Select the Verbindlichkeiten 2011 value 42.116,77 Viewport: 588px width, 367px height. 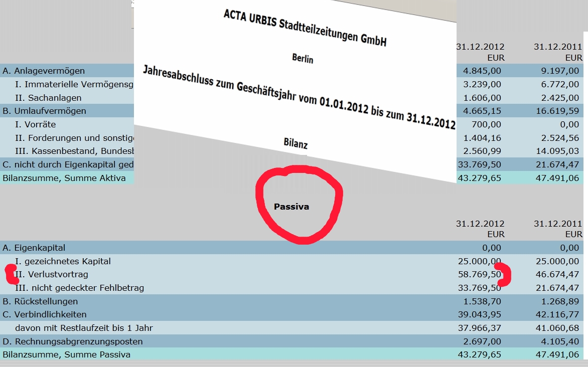[x=556, y=314]
